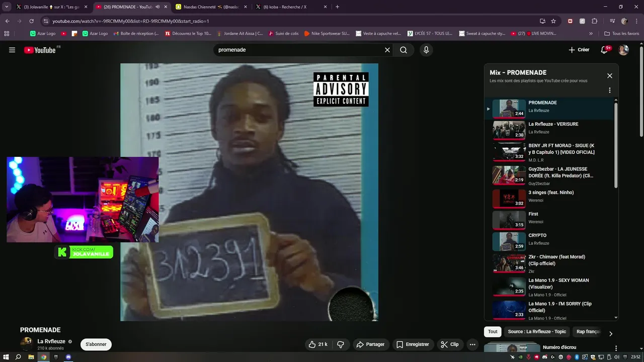Open the Boîte de réception bookmark
Screen dimensions: 644x362
tap(136, 34)
